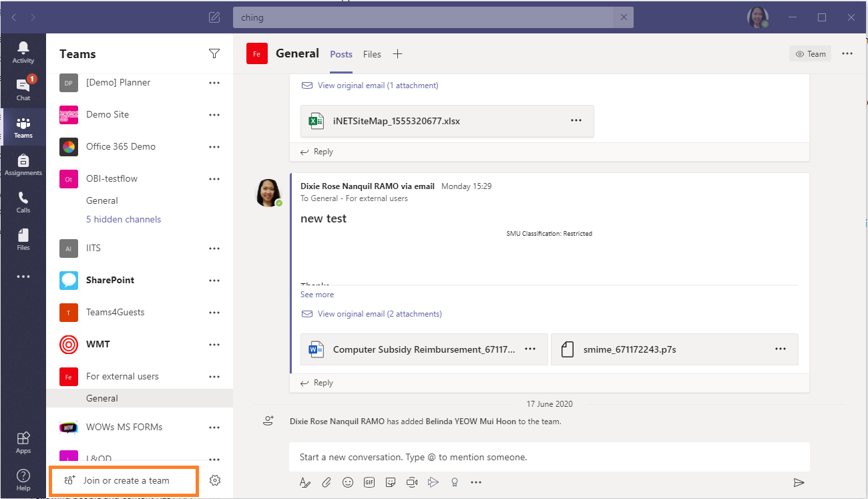Navigate forward with the forward arrow

[x=33, y=17]
